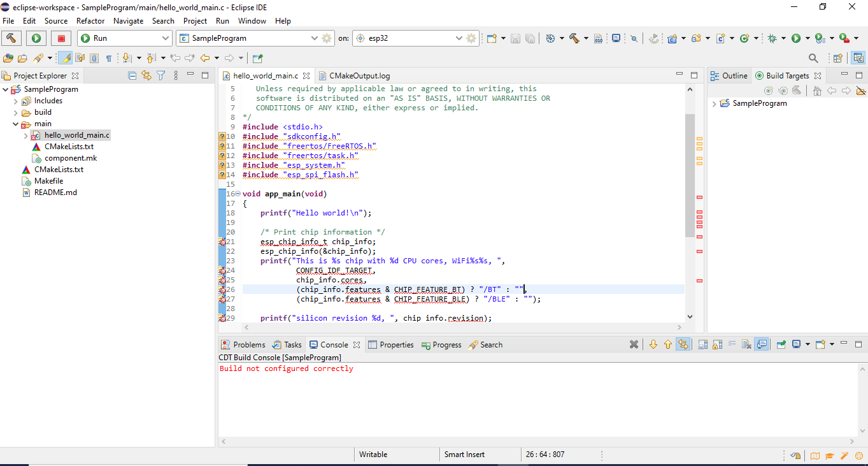Expand the SampleProgram node in Build Targets
The image size is (868, 466).
point(713,103)
